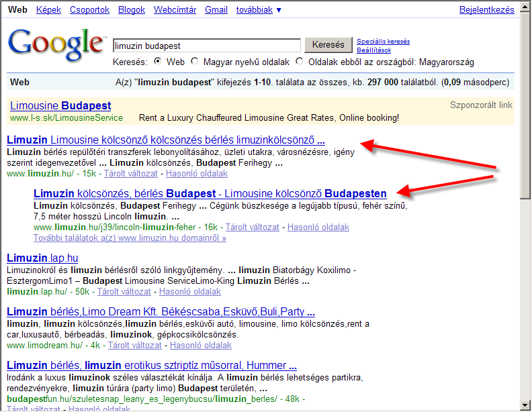Open the Limuzin.lap.hu result
The width and height of the screenshot is (532, 412).
[42, 258]
